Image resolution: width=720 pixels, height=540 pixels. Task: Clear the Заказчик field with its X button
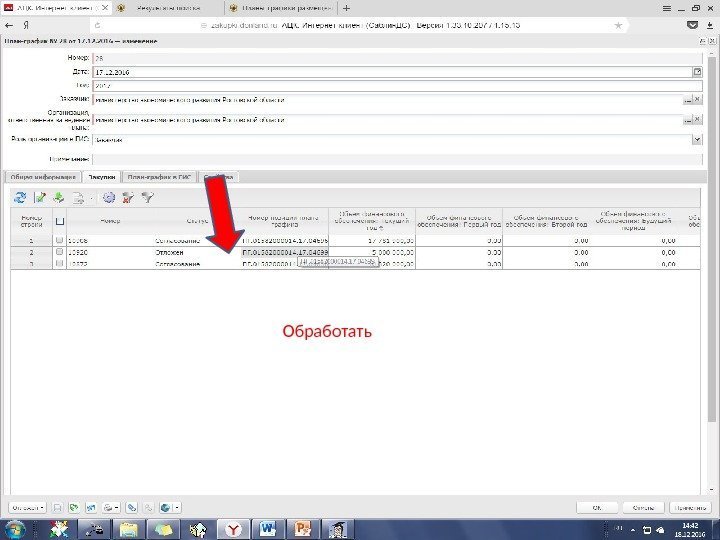(x=697, y=100)
